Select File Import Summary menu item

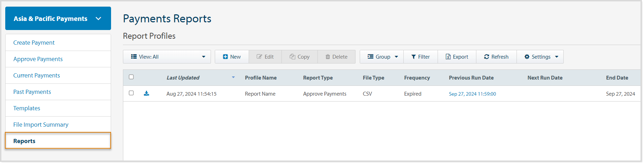pyautogui.click(x=41, y=125)
